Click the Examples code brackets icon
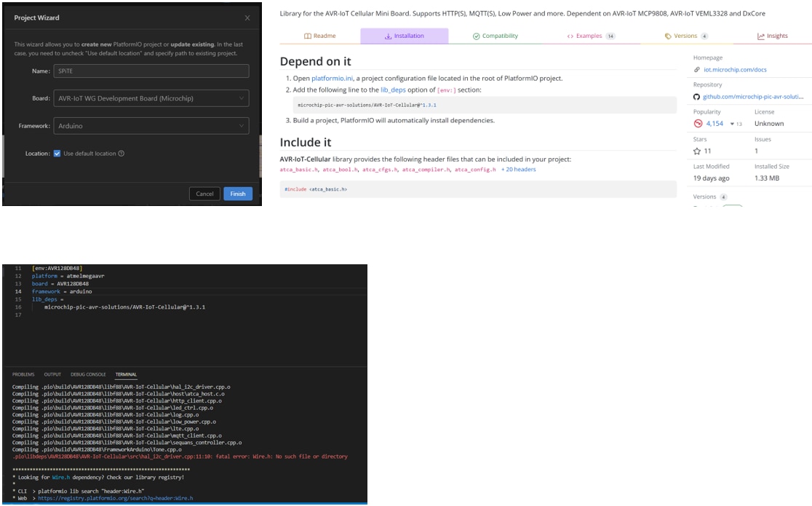 click(x=570, y=36)
